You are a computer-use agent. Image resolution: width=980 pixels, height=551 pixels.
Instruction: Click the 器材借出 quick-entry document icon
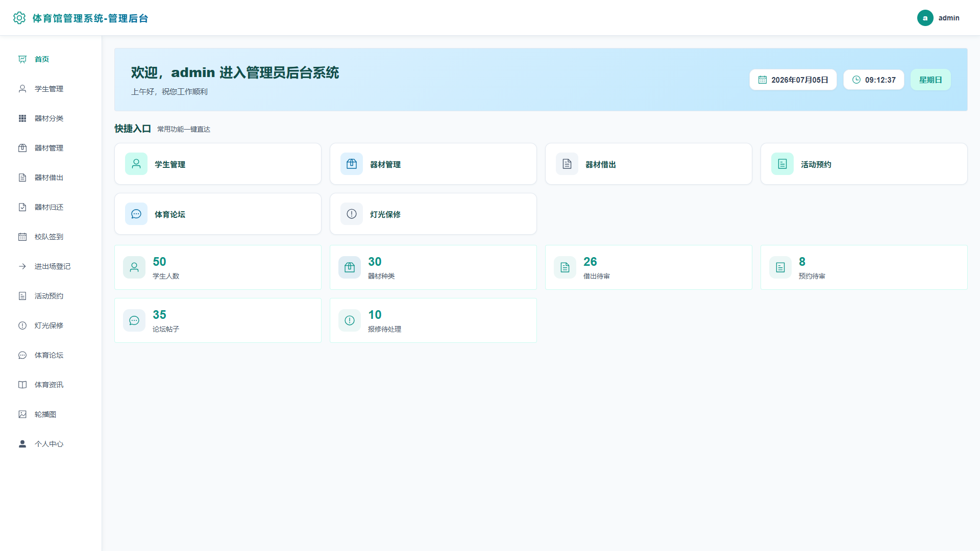(x=567, y=164)
